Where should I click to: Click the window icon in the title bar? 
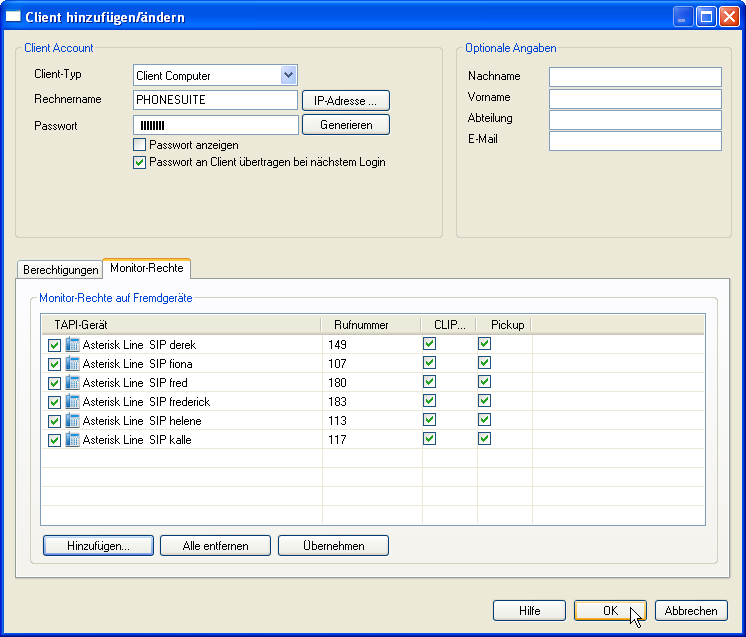pyautogui.click(x=14, y=17)
